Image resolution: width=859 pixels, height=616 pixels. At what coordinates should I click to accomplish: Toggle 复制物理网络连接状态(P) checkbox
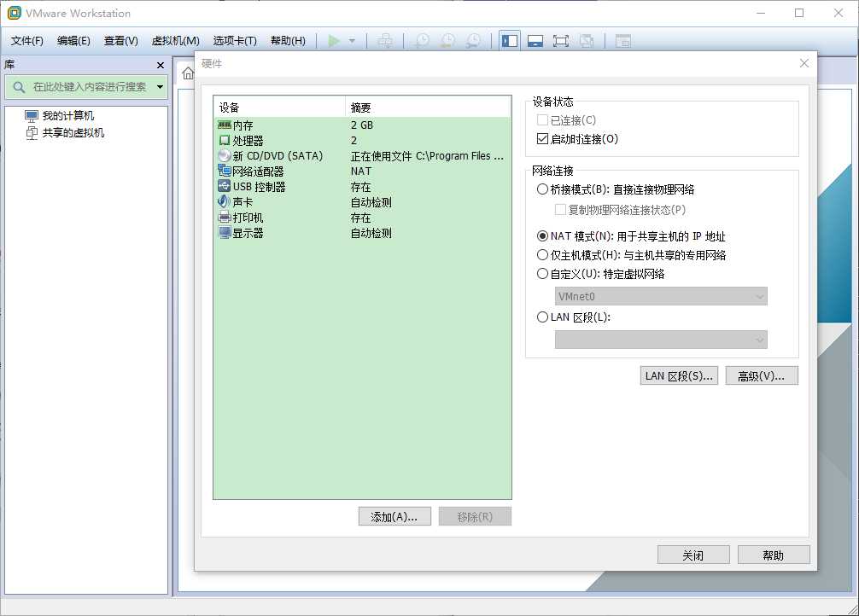coord(560,209)
